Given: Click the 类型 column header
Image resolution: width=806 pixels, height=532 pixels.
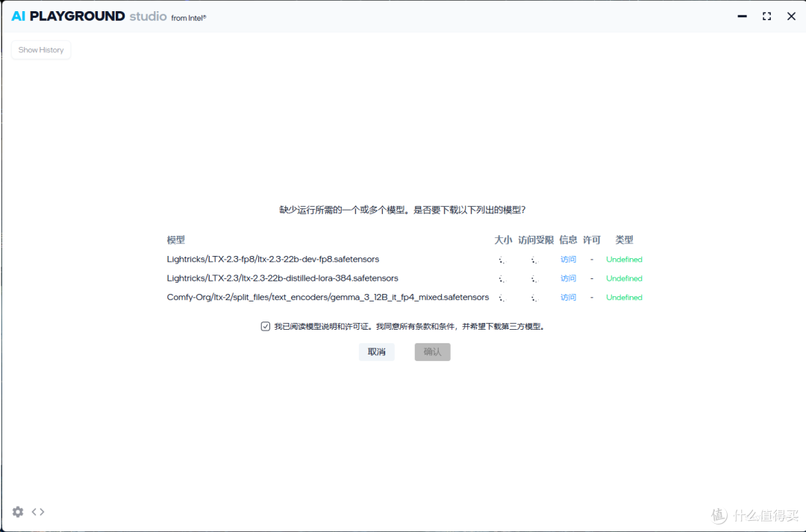Looking at the screenshot, I should [x=624, y=240].
